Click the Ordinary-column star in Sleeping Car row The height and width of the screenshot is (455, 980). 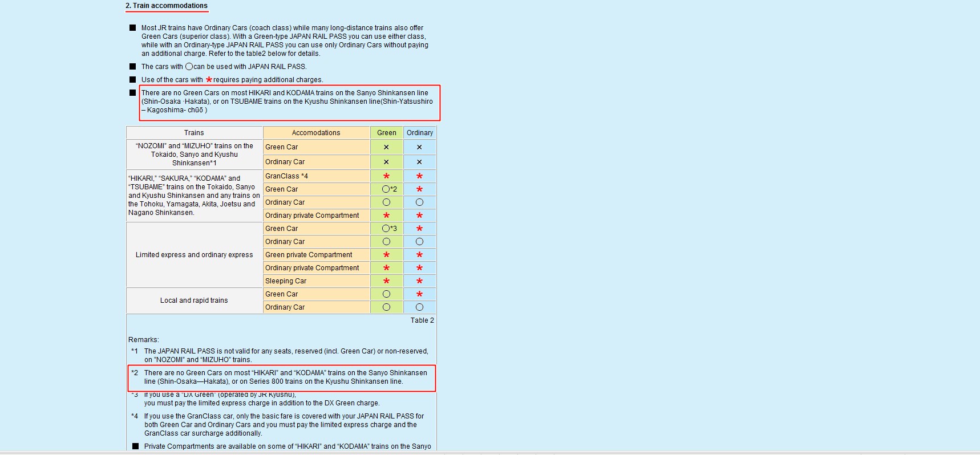coord(419,281)
